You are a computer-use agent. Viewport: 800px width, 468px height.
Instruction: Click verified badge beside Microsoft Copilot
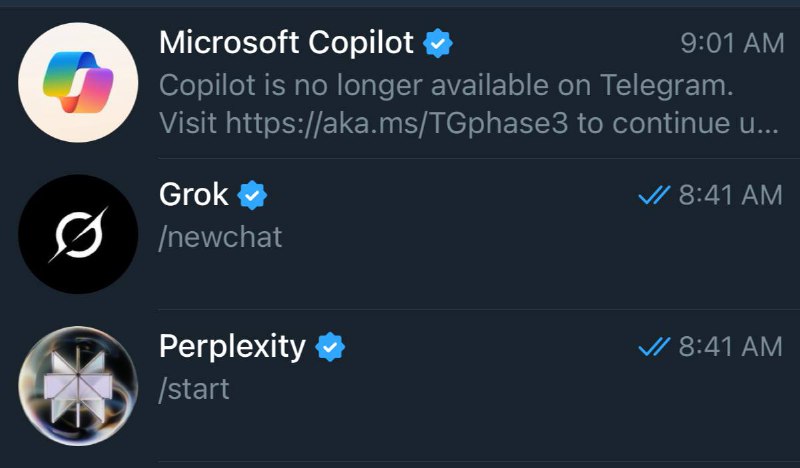[438, 43]
